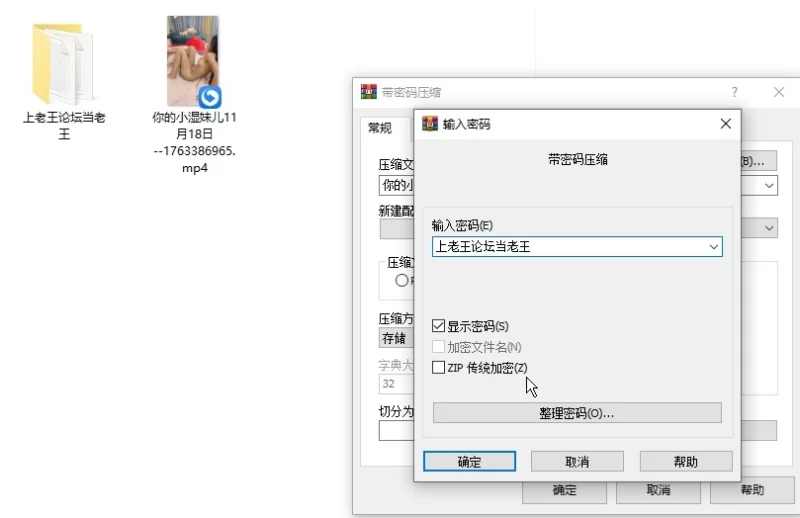Expand the profile dropdown in 带密码压缩 window
The width and height of the screenshot is (800, 518).
pos(769,228)
